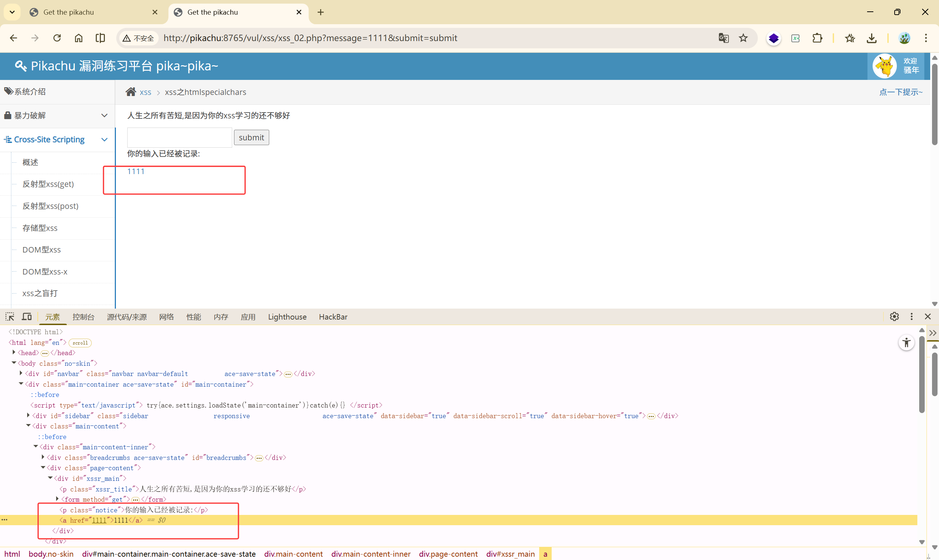
Task: Click the accessibility tree toggle button
Action: [x=906, y=343]
